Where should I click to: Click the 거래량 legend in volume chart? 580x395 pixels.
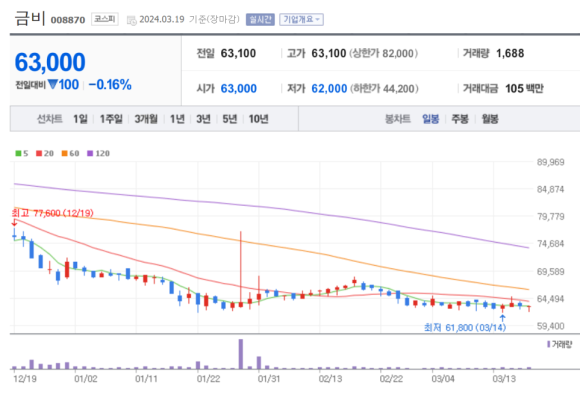click(x=559, y=344)
